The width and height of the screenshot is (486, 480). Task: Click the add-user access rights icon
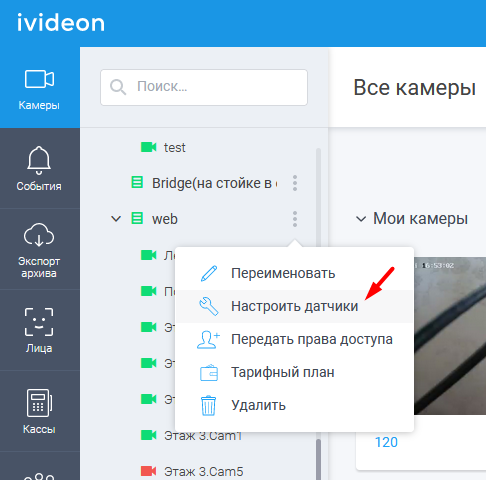209,339
